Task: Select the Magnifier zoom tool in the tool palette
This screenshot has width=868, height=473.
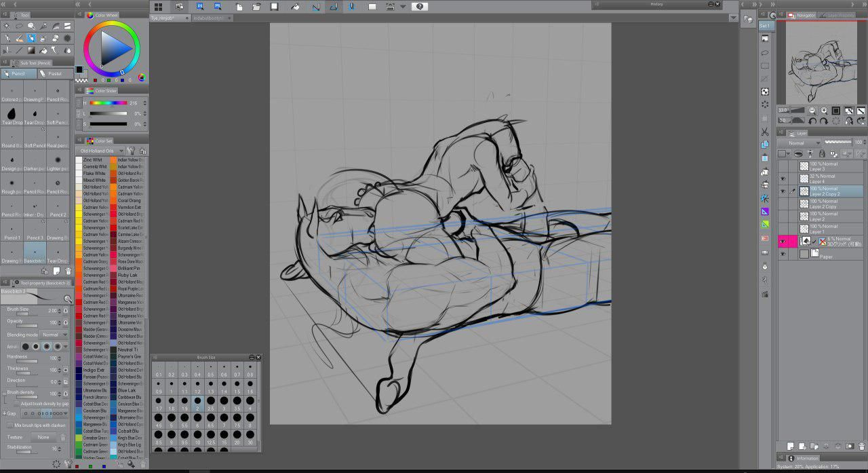Action: pyautogui.click(x=31, y=26)
